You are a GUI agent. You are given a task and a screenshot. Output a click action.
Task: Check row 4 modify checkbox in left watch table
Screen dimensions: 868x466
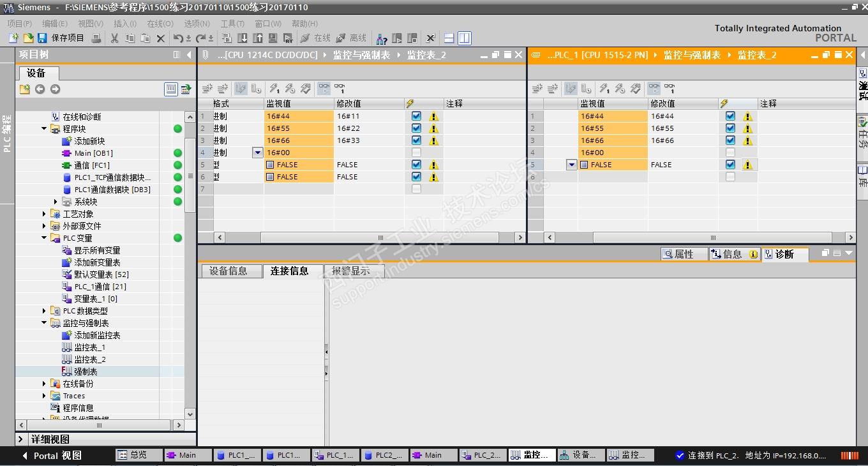click(416, 153)
